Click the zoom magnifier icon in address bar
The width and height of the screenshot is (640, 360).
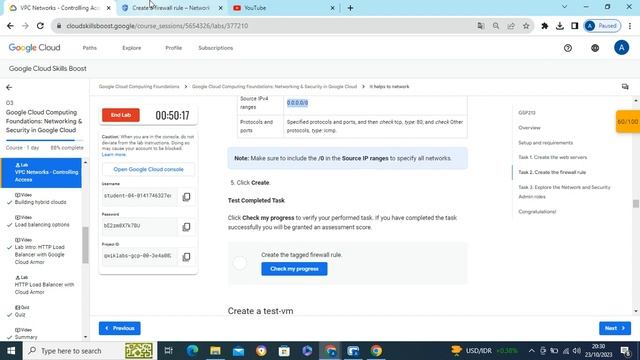click(x=496, y=26)
